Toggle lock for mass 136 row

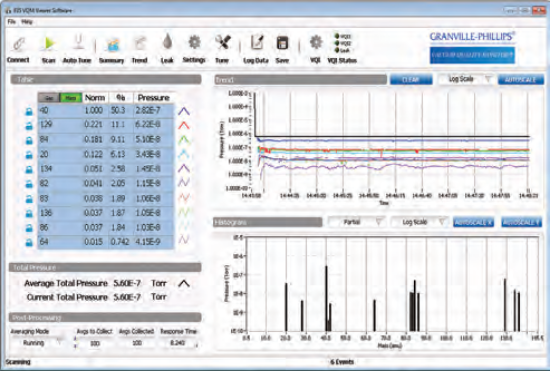[x=29, y=213]
